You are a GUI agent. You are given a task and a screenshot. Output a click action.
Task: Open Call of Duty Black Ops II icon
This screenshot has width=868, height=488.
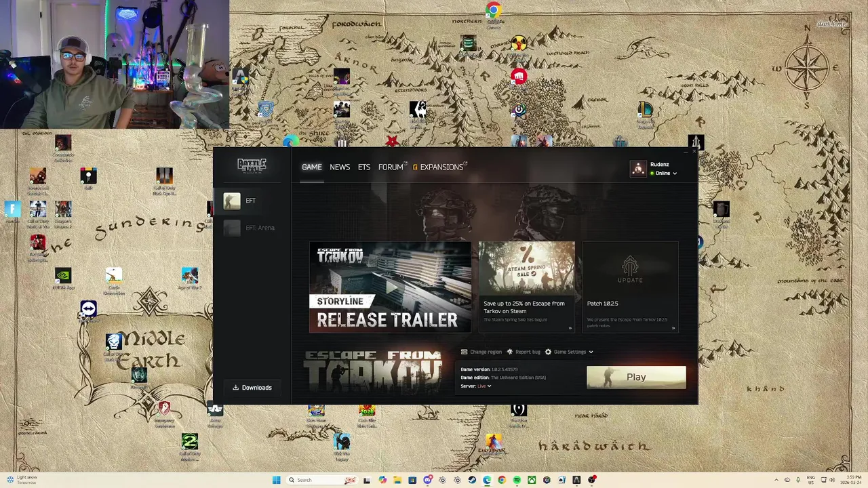click(x=164, y=180)
